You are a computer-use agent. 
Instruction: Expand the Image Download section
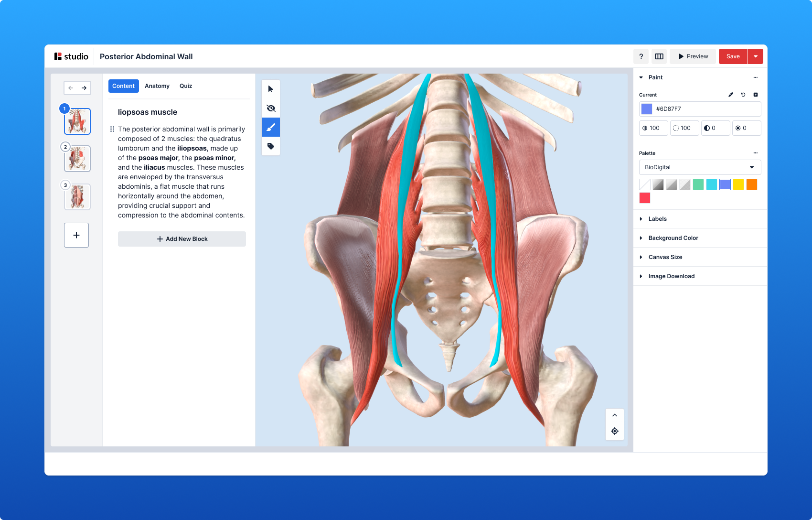(x=671, y=276)
